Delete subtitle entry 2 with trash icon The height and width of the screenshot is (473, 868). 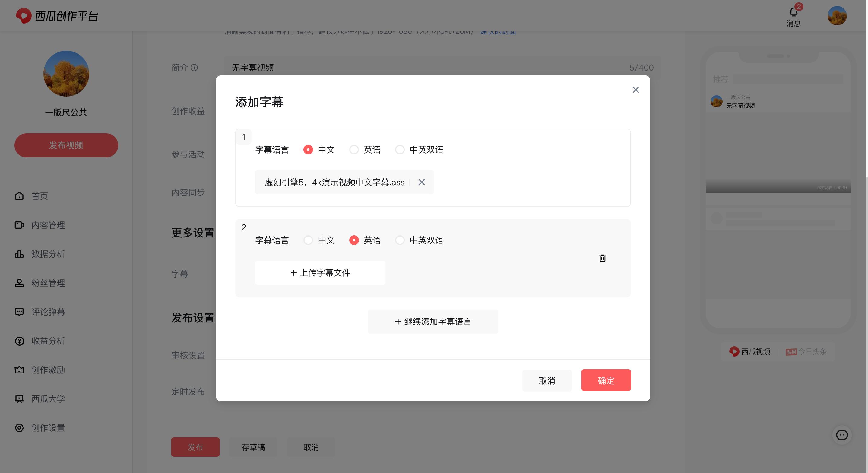(603, 258)
